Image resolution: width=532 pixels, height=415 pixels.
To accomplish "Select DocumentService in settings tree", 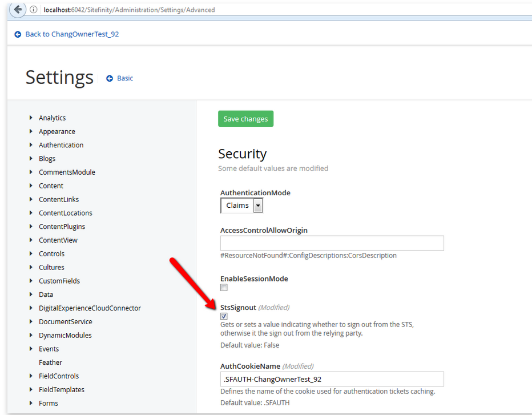I will pos(66,322).
